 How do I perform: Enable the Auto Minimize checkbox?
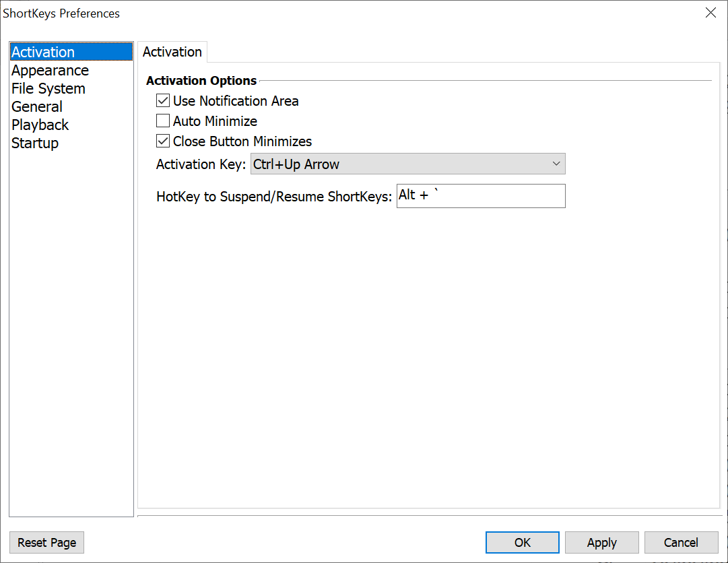(x=163, y=121)
